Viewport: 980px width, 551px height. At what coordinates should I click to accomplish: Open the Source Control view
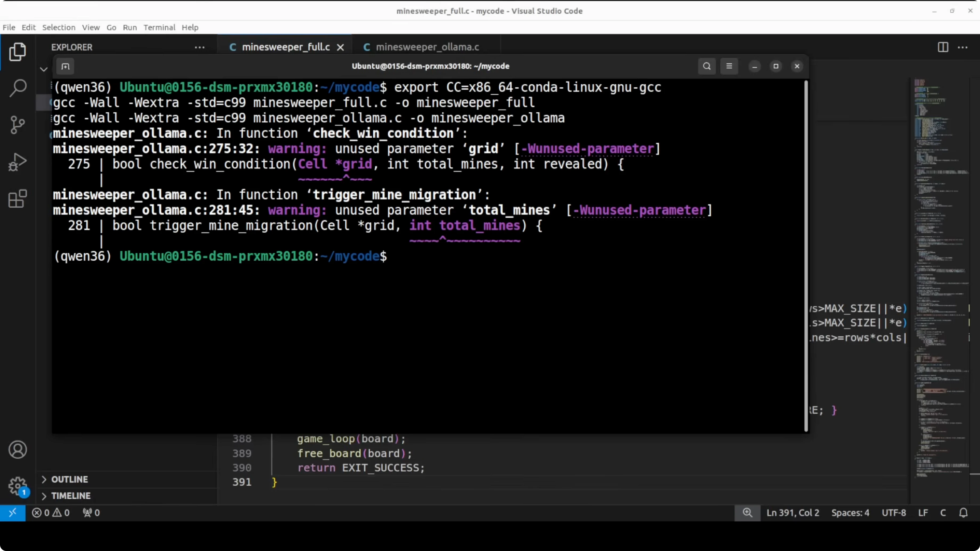[x=18, y=125]
